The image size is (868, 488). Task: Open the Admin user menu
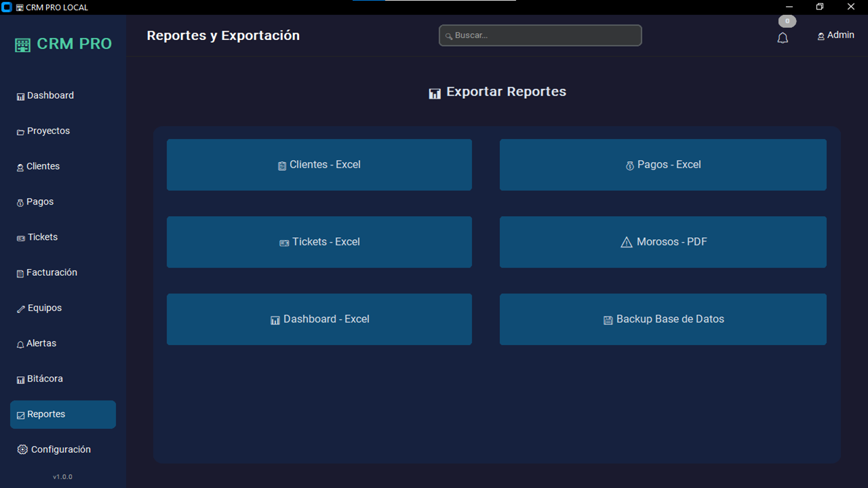pyautogui.click(x=835, y=35)
